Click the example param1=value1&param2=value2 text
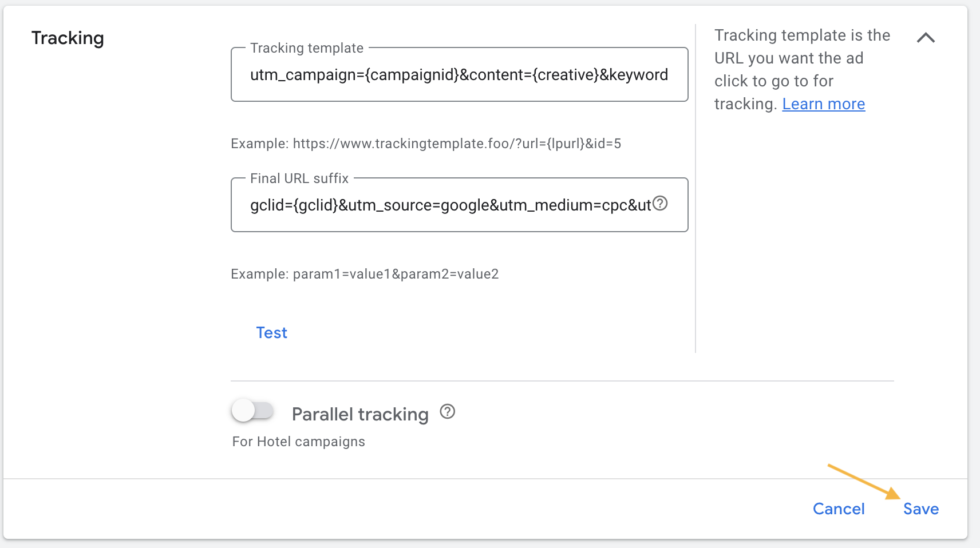Image resolution: width=980 pixels, height=548 pixels. coord(396,274)
